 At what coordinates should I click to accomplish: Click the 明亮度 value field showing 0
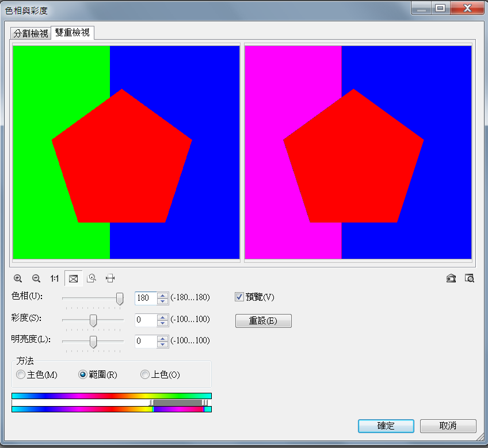click(146, 341)
